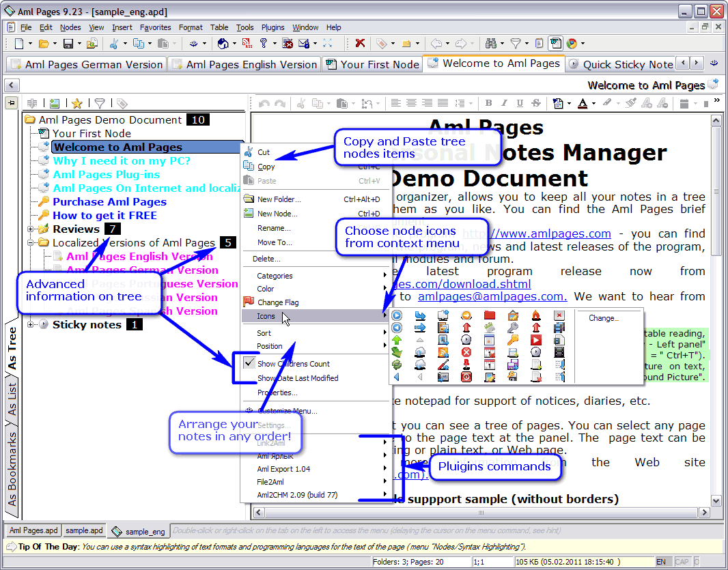Click the Chrome browser icon in toolbar
Image resolution: width=728 pixels, height=570 pixels.
[x=571, y=44]
